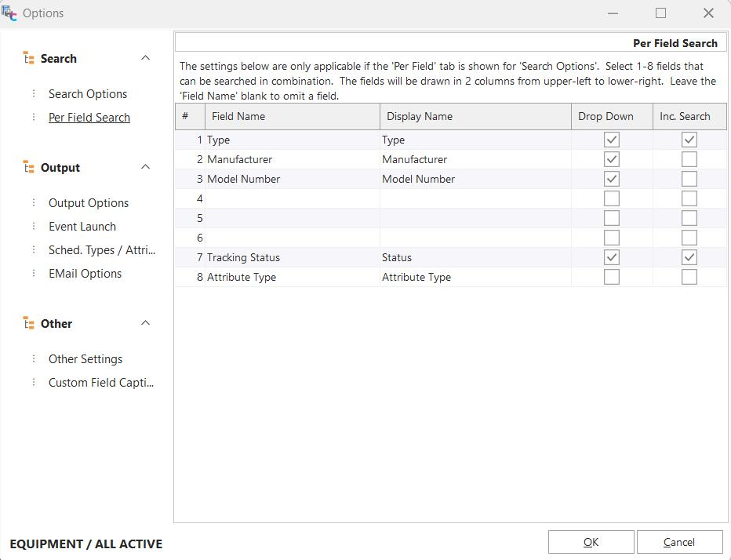Collapse the Search section chevron

pyautogui.click(x=145, y=58)
